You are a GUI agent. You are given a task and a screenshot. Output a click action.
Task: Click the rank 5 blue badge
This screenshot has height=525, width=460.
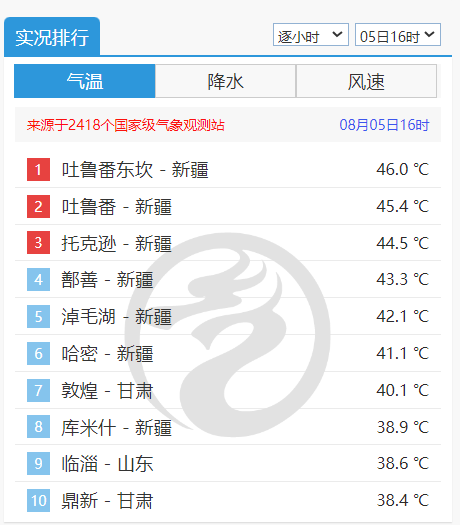point(39,316)
